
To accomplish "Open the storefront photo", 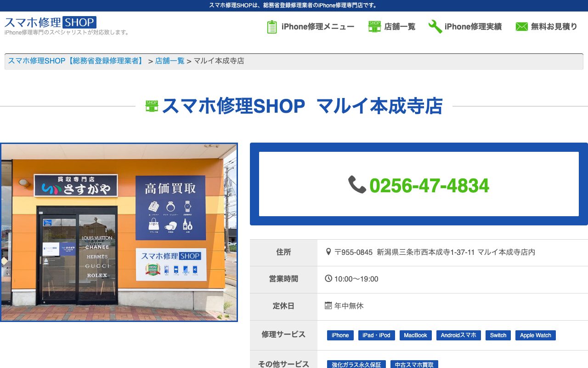I will point(119,232).
